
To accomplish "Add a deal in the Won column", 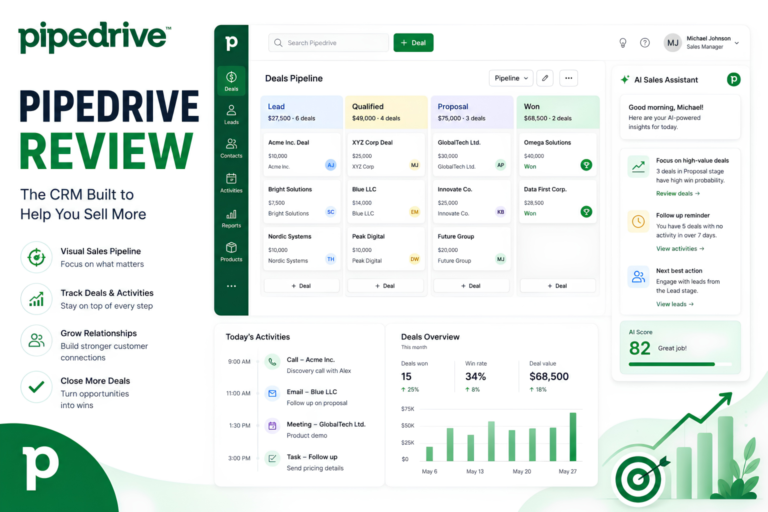I will tap(557, 286).
